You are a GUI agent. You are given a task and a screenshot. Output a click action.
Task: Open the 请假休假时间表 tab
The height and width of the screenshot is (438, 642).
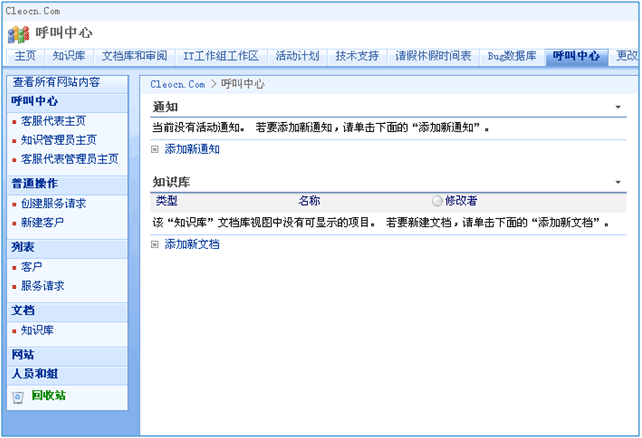(433, 56)
